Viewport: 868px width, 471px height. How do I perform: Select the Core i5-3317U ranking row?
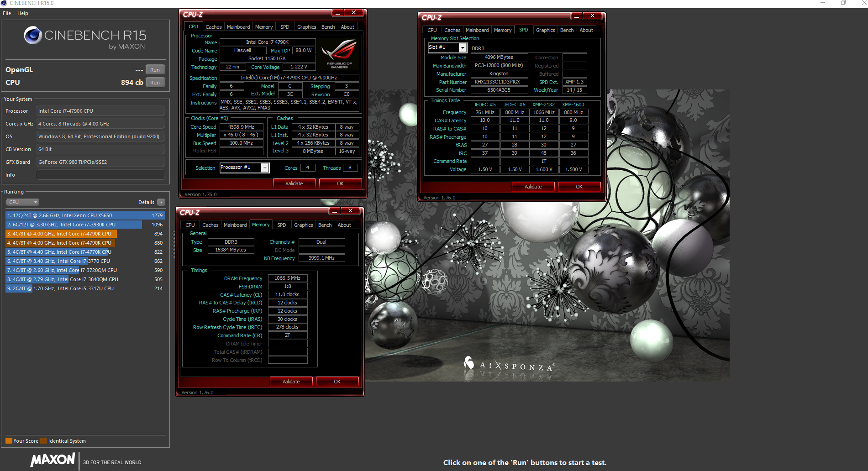click(x=85, y=288)
